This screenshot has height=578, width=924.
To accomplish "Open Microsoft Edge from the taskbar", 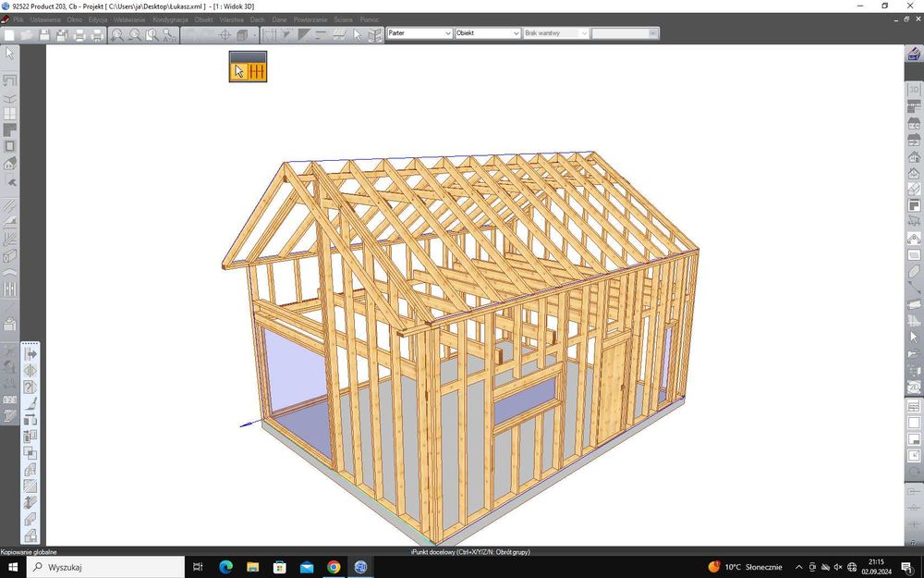I will (225, 567).
